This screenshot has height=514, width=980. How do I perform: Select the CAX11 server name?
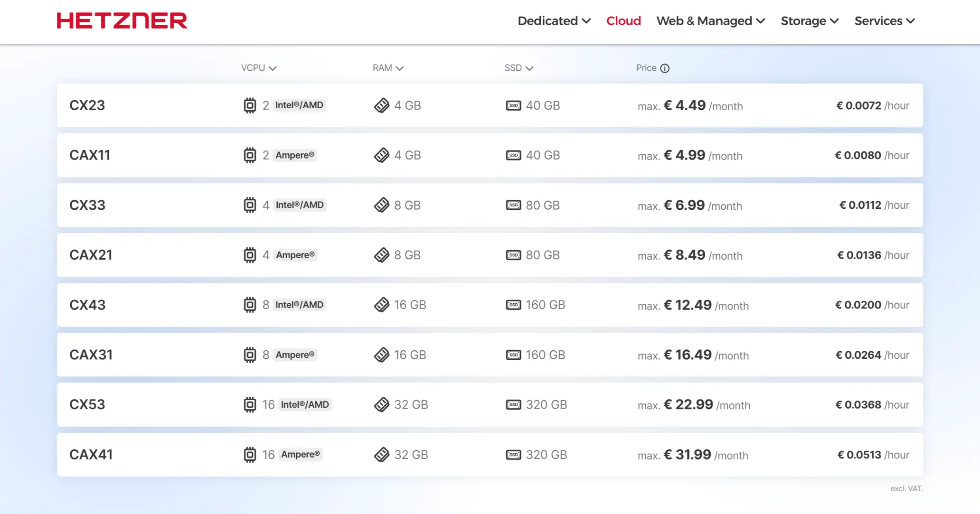[x=90, y=155]
